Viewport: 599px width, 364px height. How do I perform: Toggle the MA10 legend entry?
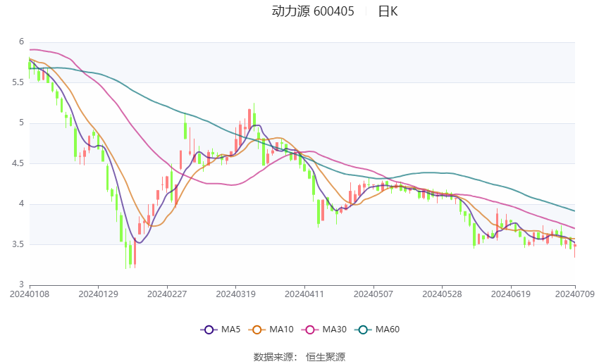click(271, 330)
